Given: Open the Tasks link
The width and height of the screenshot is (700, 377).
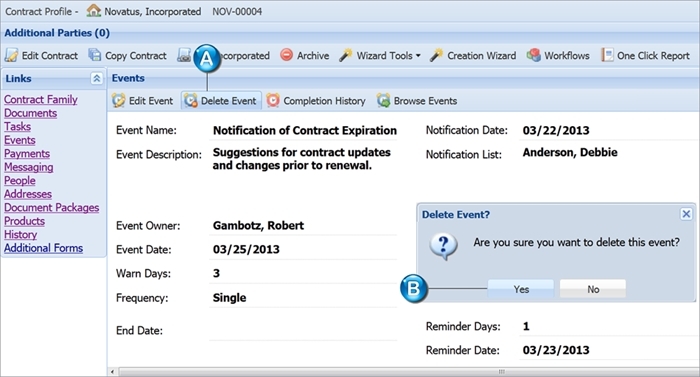Looking at the screenshot, I should pos(17,126).
